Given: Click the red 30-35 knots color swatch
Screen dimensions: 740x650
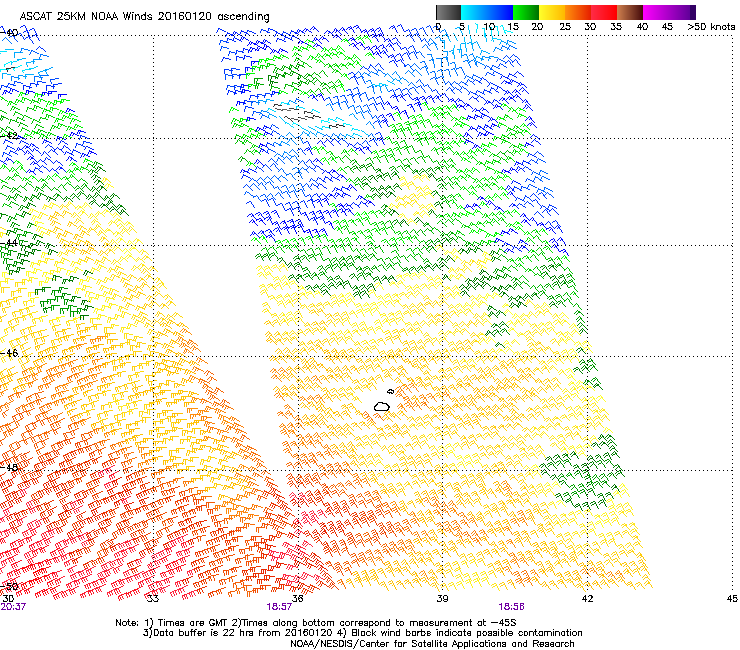Looking at the screenshot, I should [x=604, y=12].
